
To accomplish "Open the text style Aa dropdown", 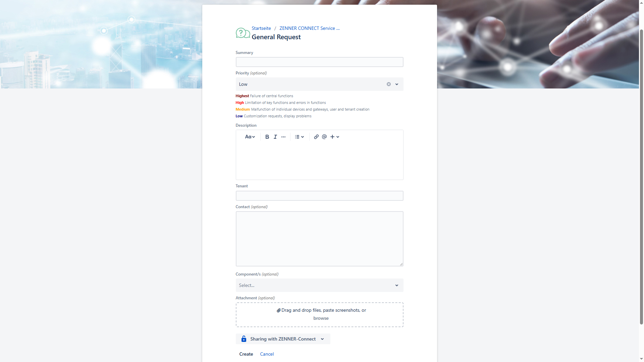I will (250, 137).
